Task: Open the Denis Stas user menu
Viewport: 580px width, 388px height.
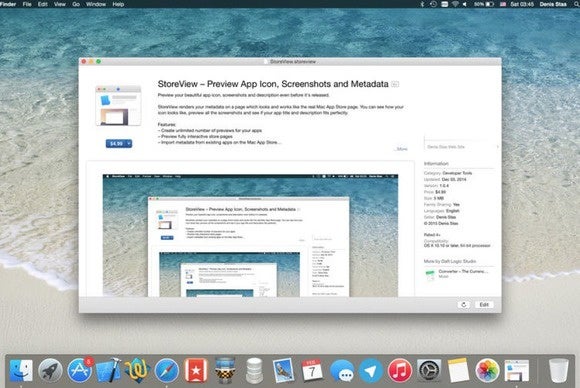Action: point(553,4)
